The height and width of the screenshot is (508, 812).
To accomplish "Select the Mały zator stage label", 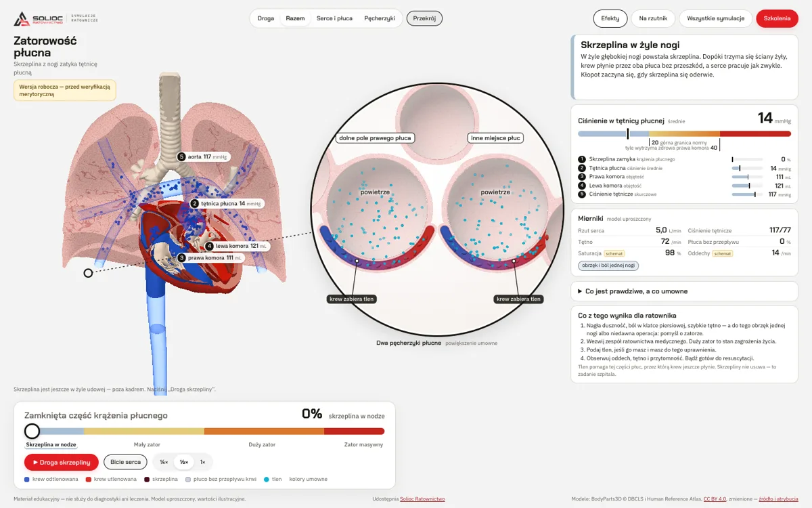I will pyautogui.click(x=146, y=445).
